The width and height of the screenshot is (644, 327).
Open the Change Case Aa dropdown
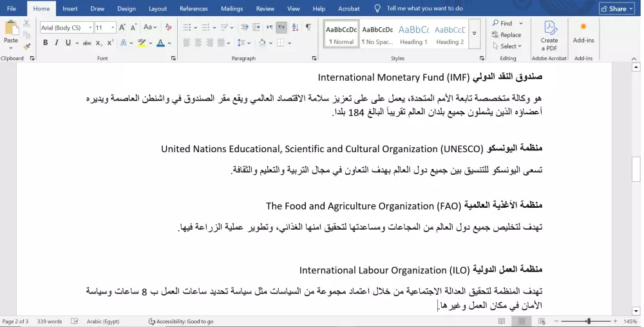click(150, 28)
